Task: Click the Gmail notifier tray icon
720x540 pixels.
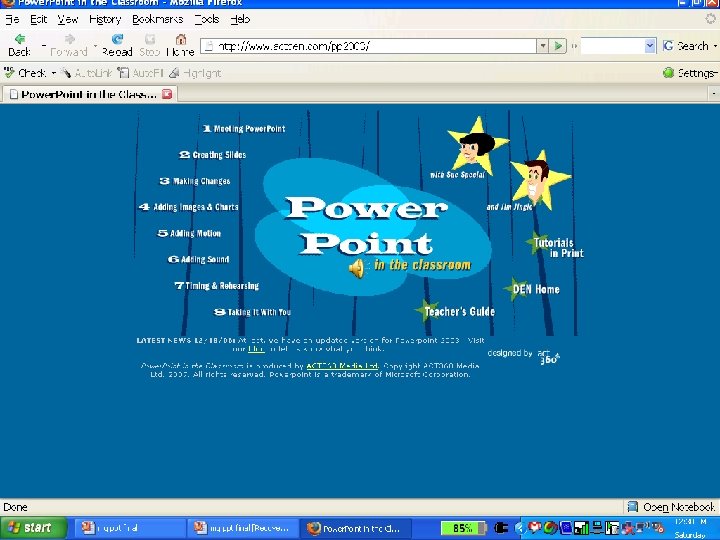Action: point(534,528)
